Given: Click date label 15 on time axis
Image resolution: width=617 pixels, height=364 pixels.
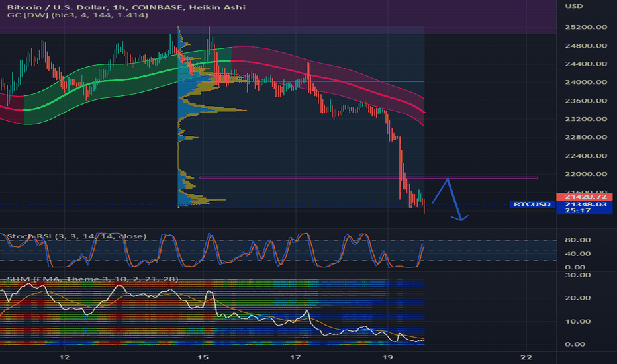Looking at the screenshot, I should coord(203,357).
